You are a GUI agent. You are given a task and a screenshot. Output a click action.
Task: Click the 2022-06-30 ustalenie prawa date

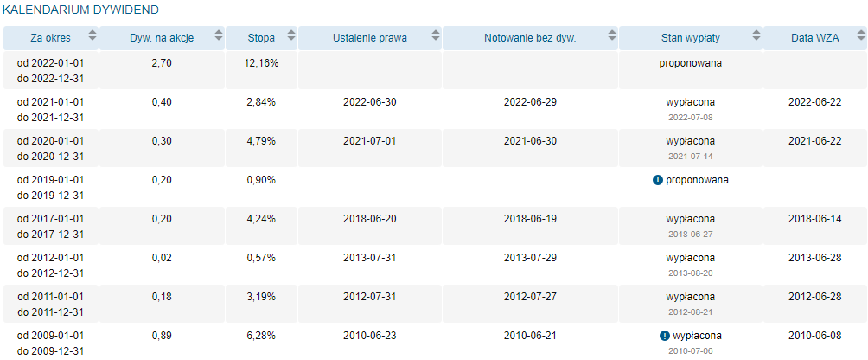click(x=370, y=102)
